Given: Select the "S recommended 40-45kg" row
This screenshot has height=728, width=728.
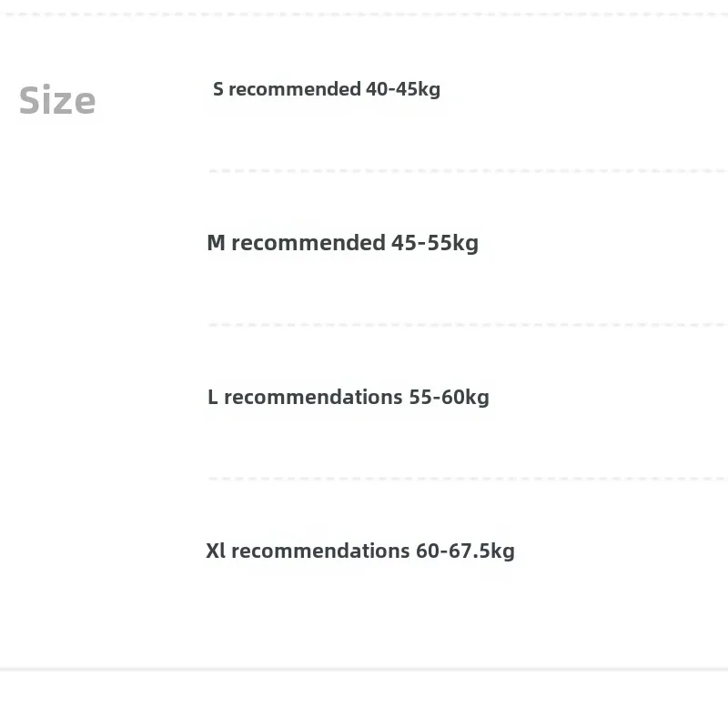Looking at the screenshot, I should pyautogui.click(x=327, y=89).
